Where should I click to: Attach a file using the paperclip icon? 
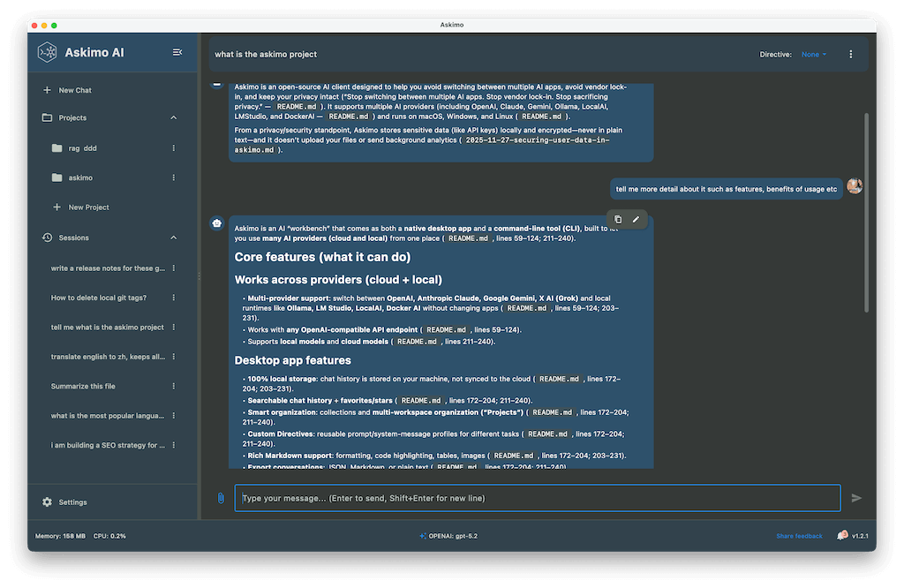[x=221, y=498]
